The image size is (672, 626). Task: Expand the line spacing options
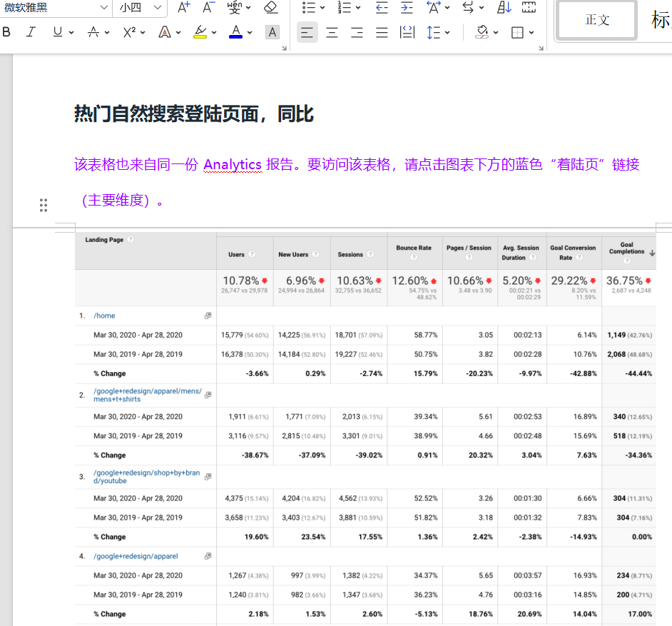(x=447, y=32)
